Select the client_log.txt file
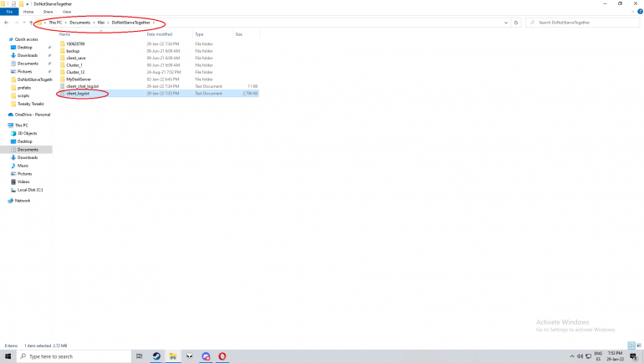Image resolution: width=644 pixels, height=363 pixels. point(78,94)
